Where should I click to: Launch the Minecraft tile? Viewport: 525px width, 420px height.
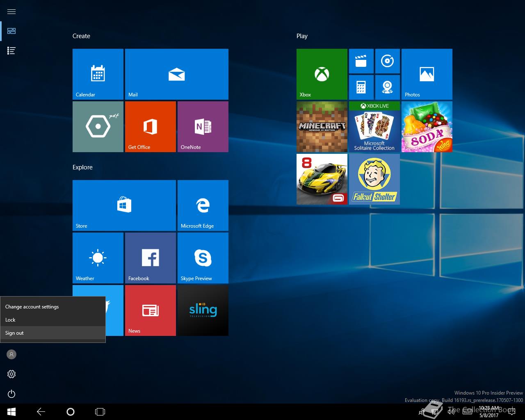(322, 127)
